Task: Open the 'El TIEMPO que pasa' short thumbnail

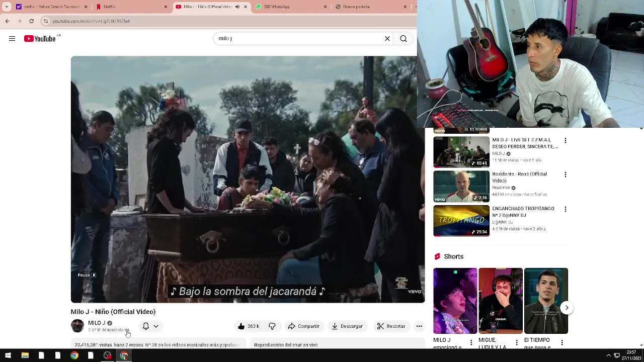Action: [546, 301]
